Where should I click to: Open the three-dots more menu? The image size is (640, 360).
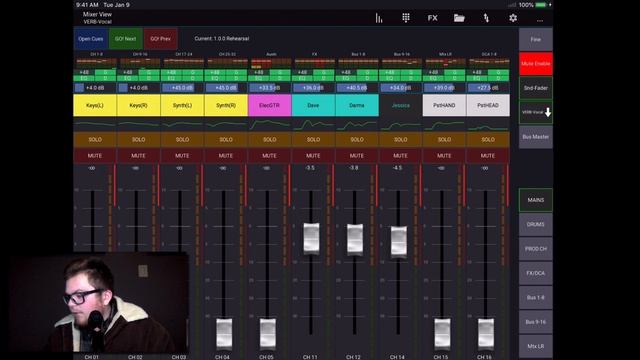(x=540, y=20)
